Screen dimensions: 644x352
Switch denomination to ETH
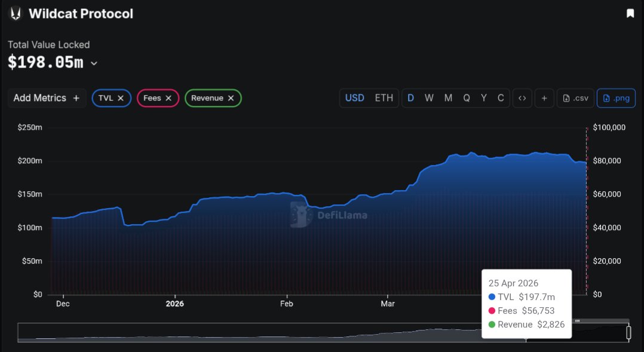tap(384, 98)
